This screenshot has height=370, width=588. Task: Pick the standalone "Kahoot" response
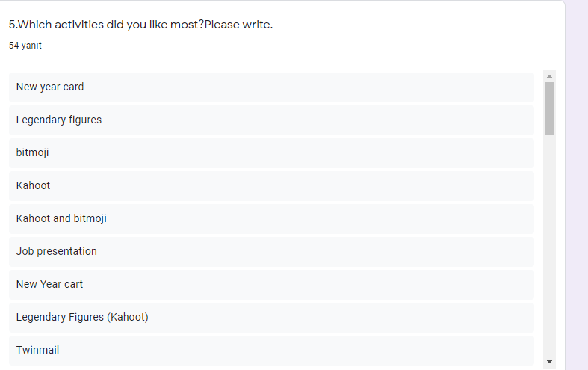click(34, 185)
